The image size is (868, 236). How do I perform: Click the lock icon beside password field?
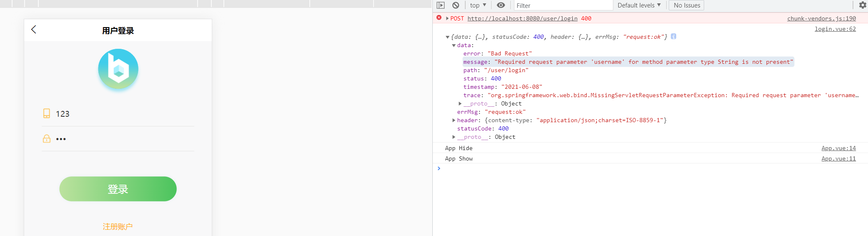coord(47,139)
